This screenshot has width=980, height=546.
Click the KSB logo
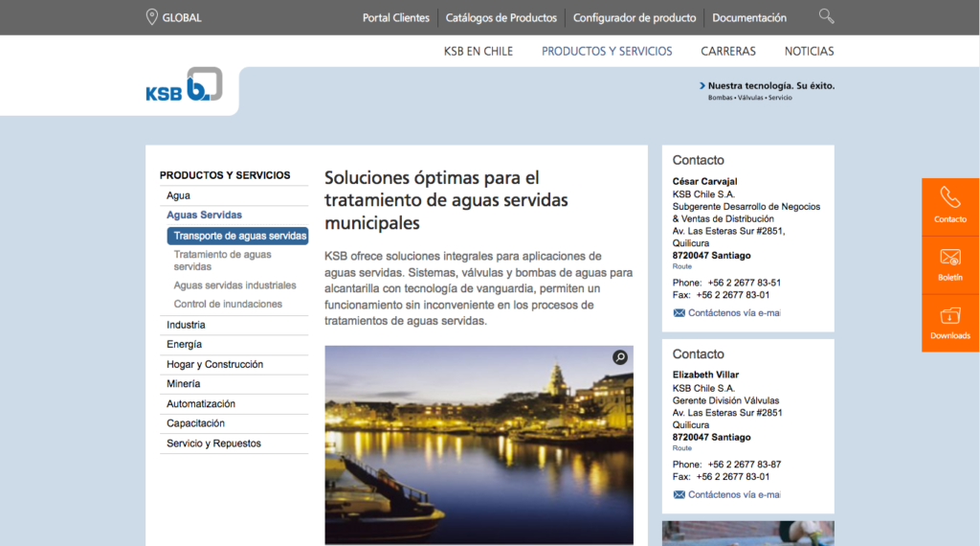coord(184,85)
